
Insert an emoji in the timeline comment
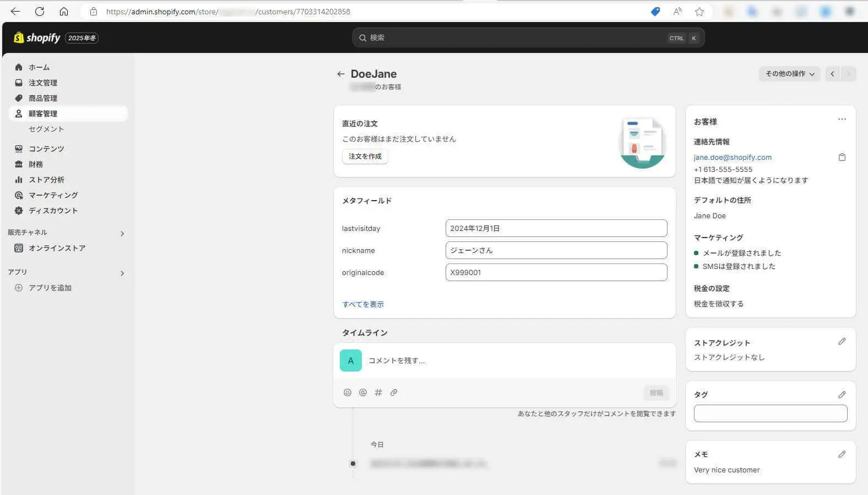point(348,392)
